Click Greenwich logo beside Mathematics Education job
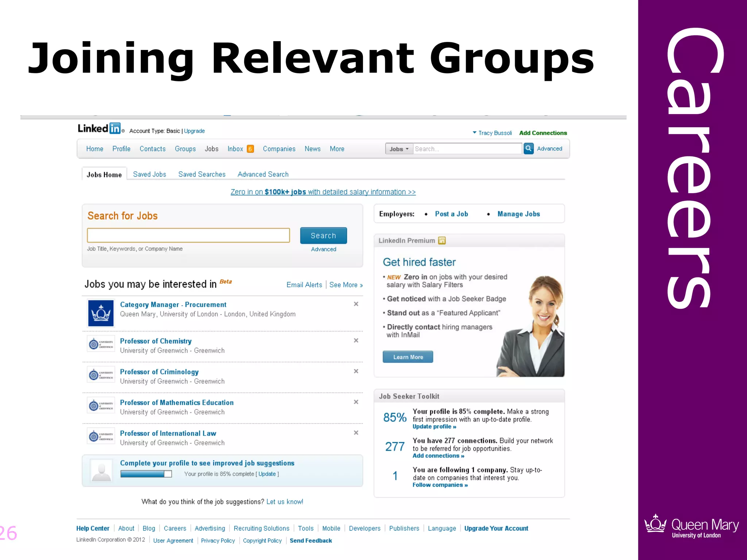This screenshot has height=560, width=747. [x=101, y=405]
